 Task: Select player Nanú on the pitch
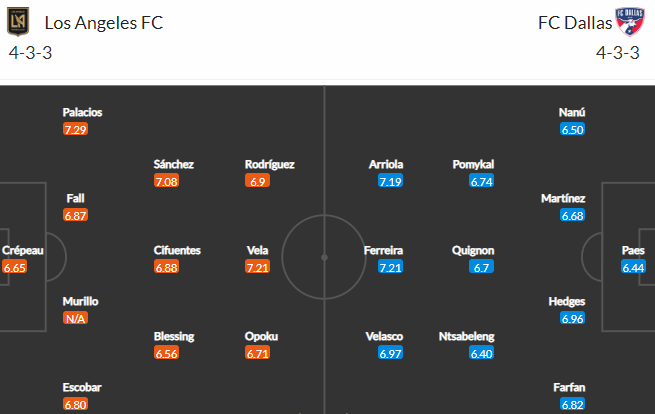point(572,112)
